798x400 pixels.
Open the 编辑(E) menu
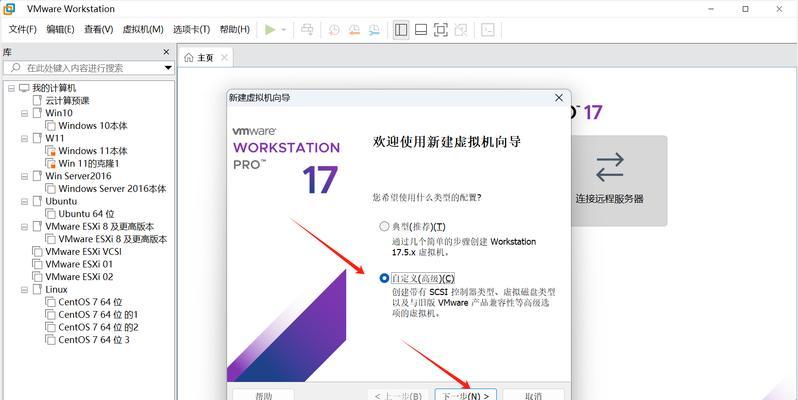60,30
